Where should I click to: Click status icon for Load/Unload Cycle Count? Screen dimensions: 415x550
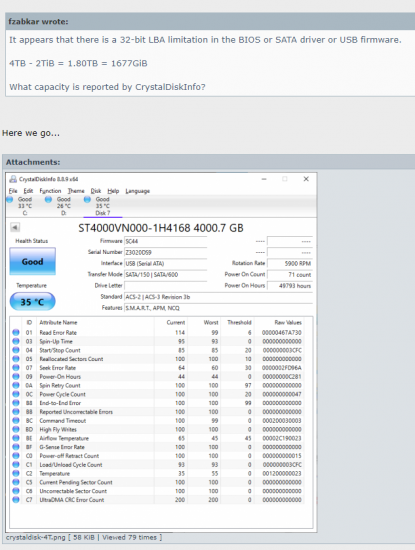16,464
